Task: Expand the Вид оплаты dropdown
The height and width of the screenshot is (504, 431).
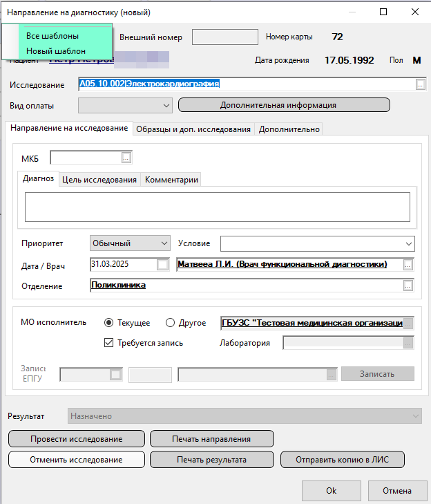Action: [x=166, y=105]
